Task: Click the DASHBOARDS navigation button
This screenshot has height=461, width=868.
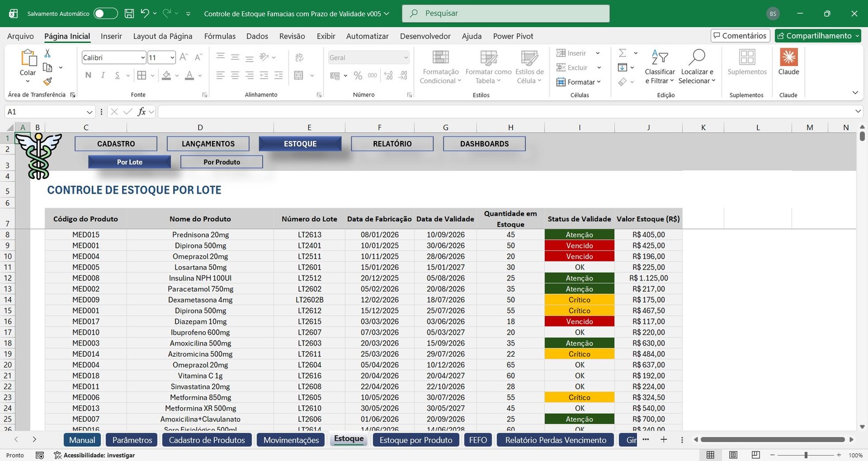Action: [484, 144]
